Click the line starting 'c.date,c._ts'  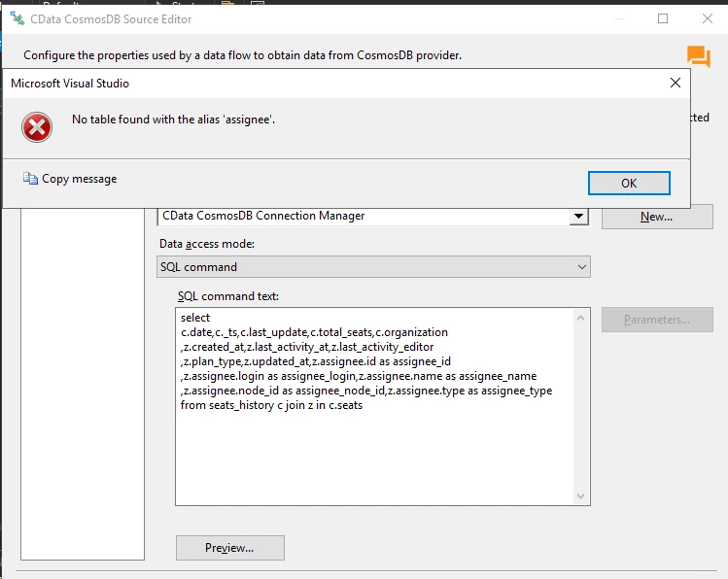tap(314, 332)
